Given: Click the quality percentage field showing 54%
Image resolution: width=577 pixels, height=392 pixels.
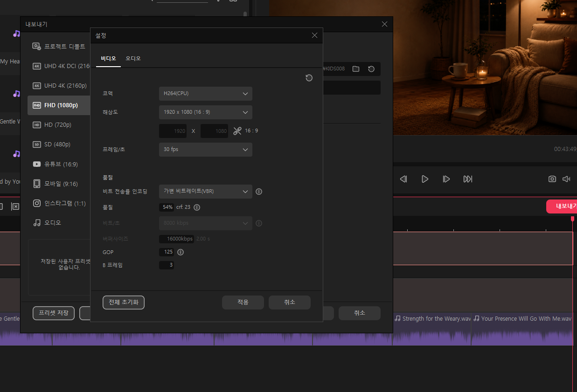Looking at the screenshot, I should [x=167, y=207].
